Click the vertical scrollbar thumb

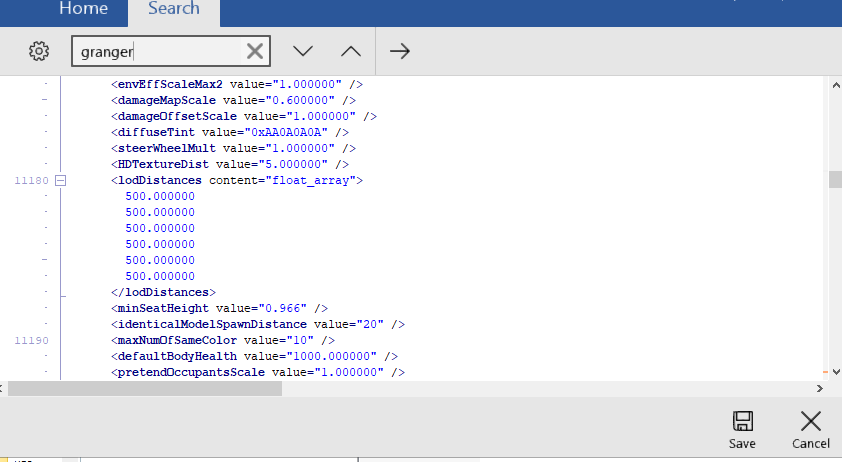(x=834, y=179)
